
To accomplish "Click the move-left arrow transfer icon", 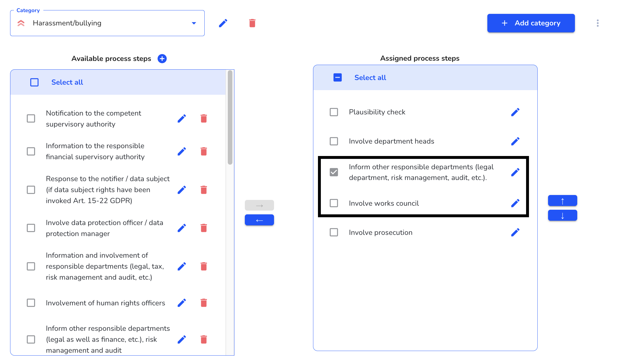I will [x=259, y=220].
